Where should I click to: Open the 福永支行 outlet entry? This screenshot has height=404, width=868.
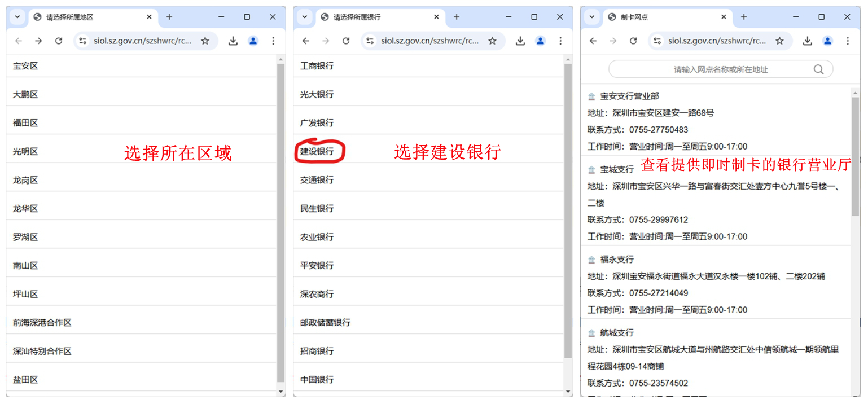716,282
